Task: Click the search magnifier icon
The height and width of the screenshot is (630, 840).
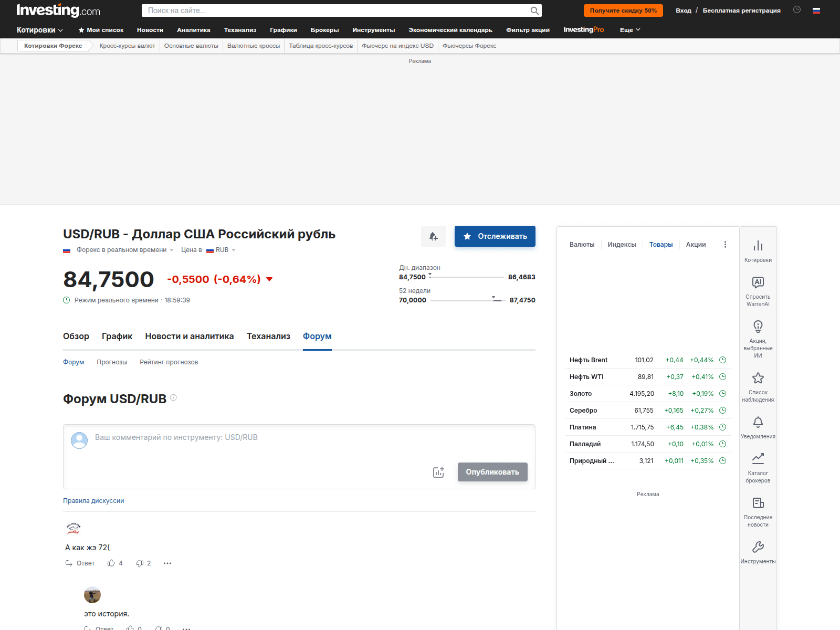Action: 534,10
